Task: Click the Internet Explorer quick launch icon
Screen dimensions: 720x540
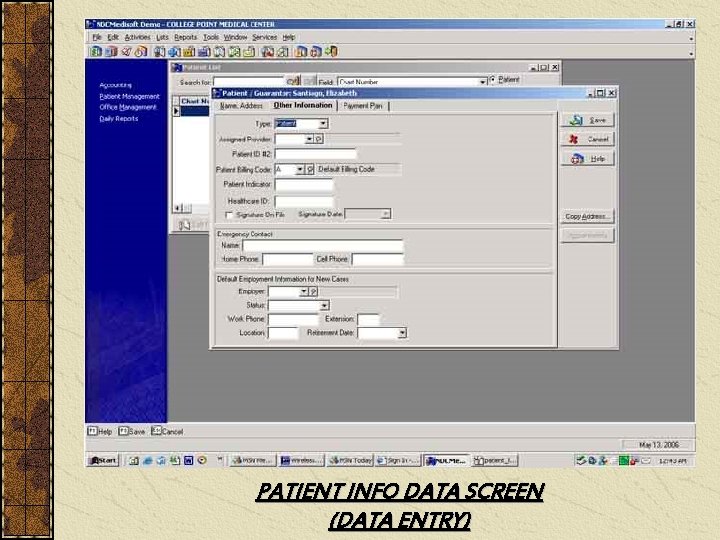Action: [147, 460]
